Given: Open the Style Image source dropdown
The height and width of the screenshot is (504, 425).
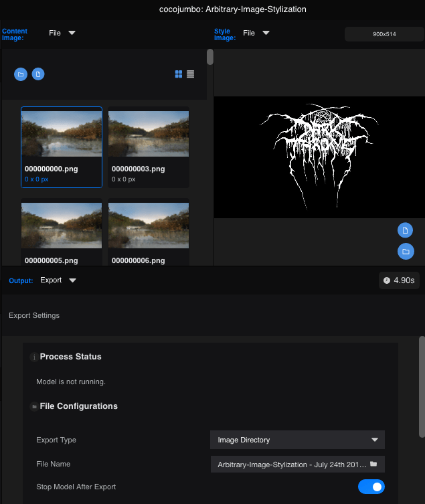Looking at the screenshot, I should [x=256, y=33].
